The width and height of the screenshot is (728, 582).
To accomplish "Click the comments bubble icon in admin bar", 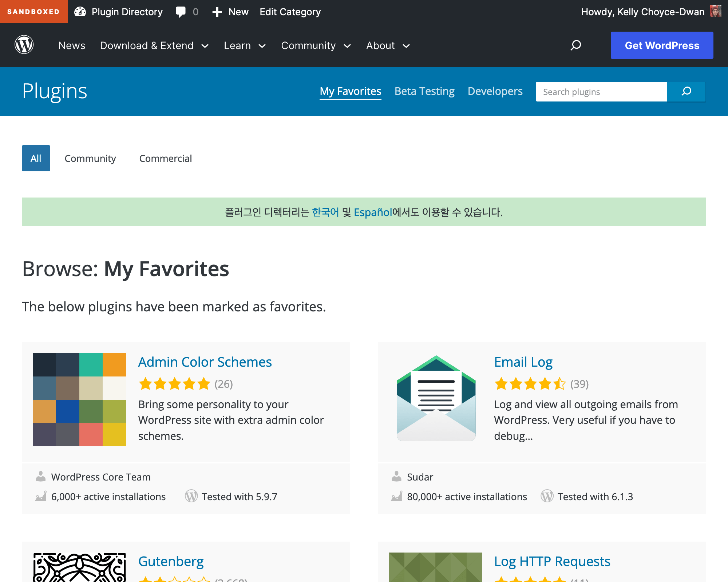I will tap(181, 12).
